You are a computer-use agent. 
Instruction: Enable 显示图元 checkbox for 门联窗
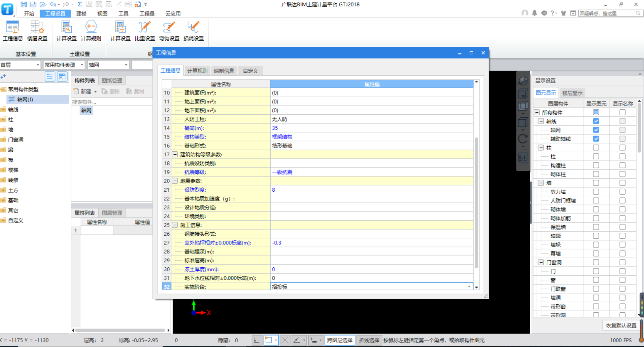pyautogui.click(x=596, y=288)
